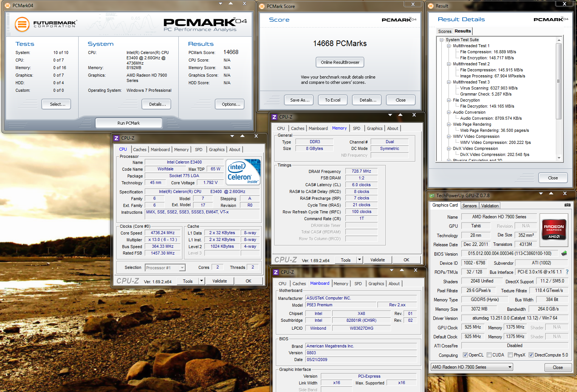The height and width of the screenshot is (392, 577).
Task: Open Tools dropdown arrow in CPU-Z Memory window
Action: click(x=359, y=260)
